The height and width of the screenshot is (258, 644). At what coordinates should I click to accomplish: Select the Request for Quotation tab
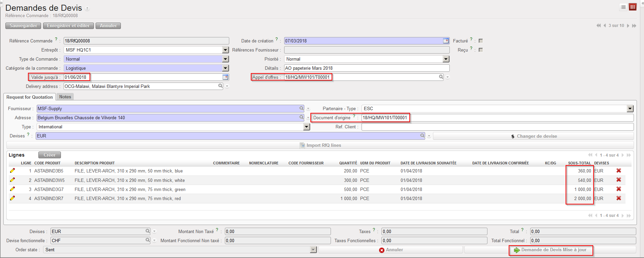30,97
